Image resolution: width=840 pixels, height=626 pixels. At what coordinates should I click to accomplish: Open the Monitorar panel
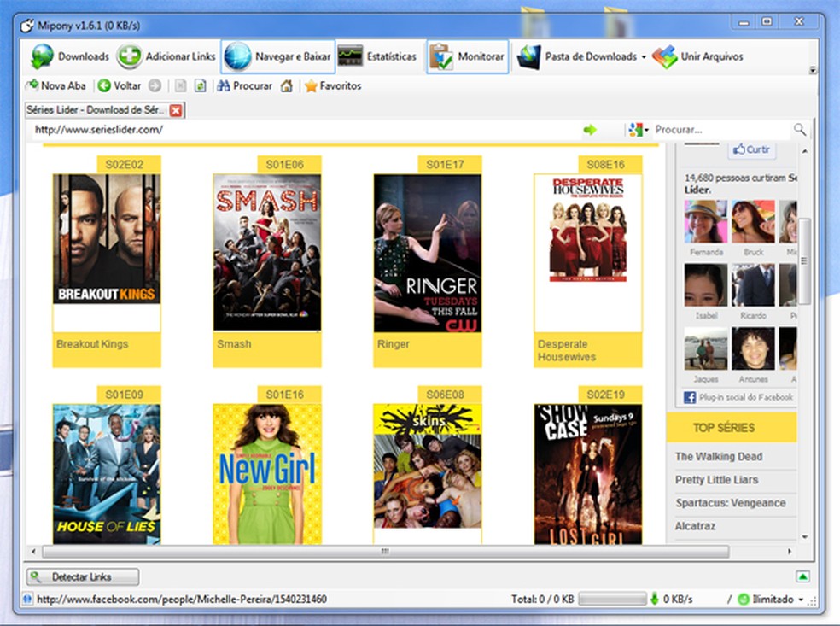tap(468, 56)
